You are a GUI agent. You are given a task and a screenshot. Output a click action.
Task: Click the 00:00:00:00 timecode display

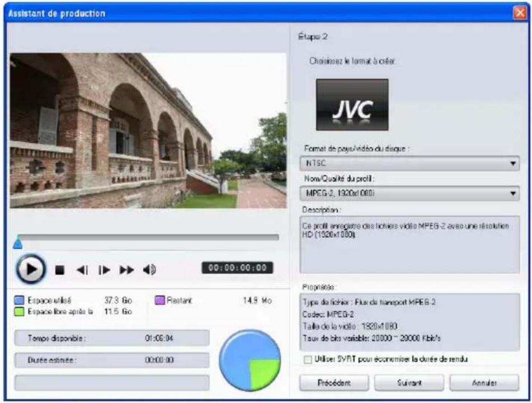(x=237, y=268)
